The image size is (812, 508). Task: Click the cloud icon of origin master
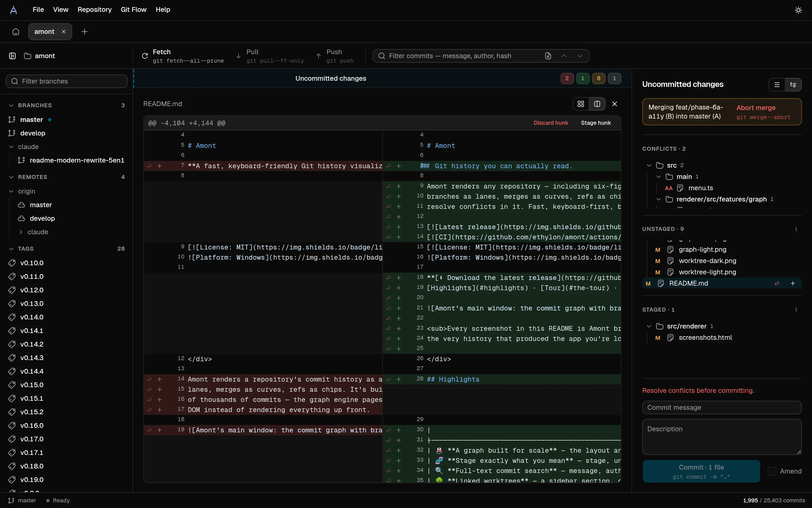(x=21, y=205)
